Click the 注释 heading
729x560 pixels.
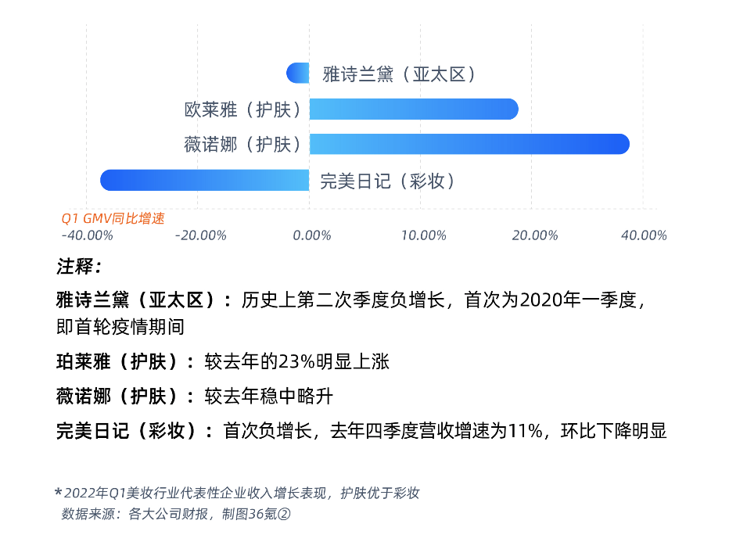[x=79, y=267]
